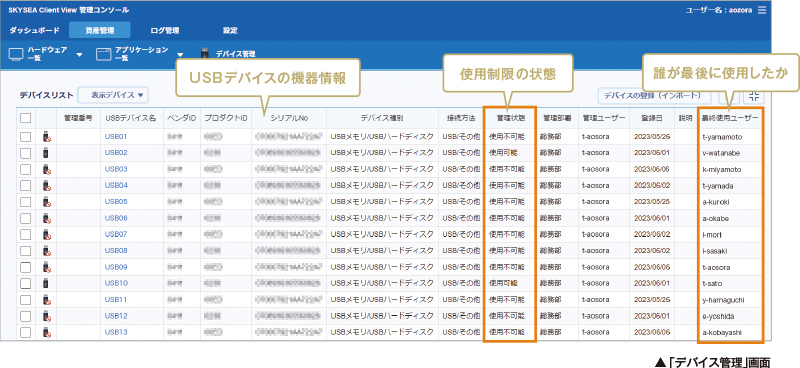
Task: Click the USB device icon in USB07 row
Action: 46,234
